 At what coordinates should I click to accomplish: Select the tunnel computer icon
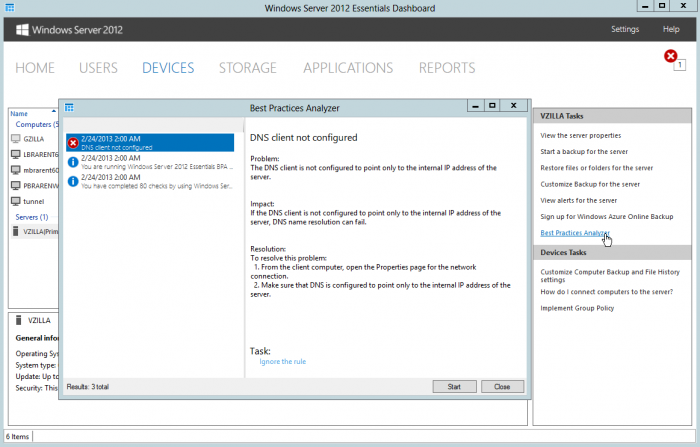point(16,201)
